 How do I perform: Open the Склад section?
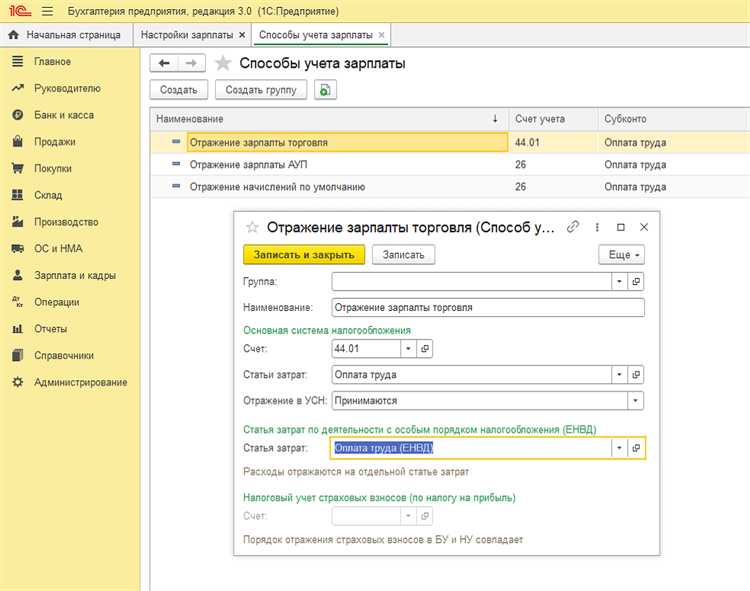pyautogui.click(x=48, y=196)
